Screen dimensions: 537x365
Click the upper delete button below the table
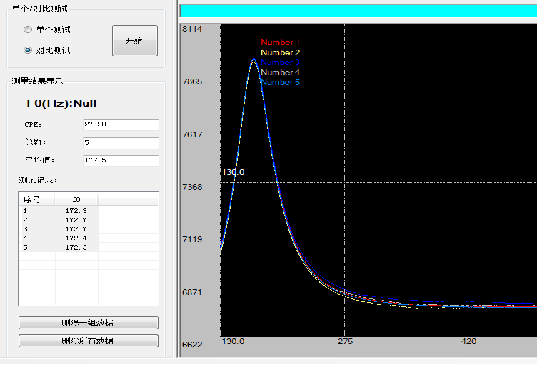click(x=89, y=323)
